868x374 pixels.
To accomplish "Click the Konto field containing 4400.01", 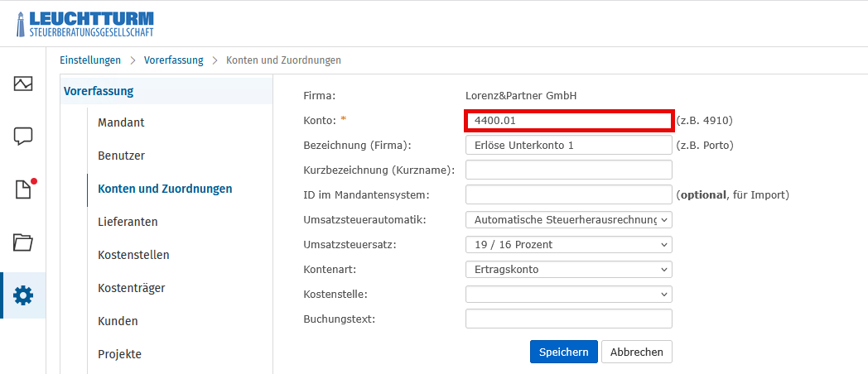I will pyautogui.click(x=568, y=120).
